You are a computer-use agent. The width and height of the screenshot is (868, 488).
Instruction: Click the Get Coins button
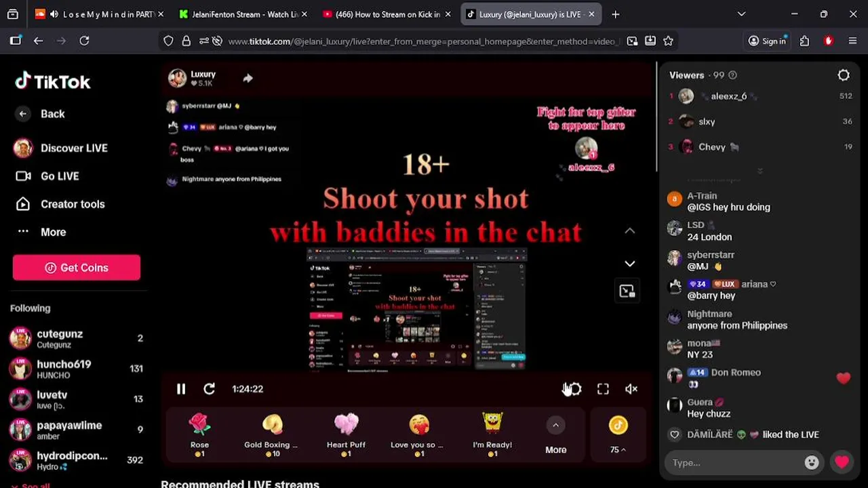pyautogui.click(x=77, y=268)
